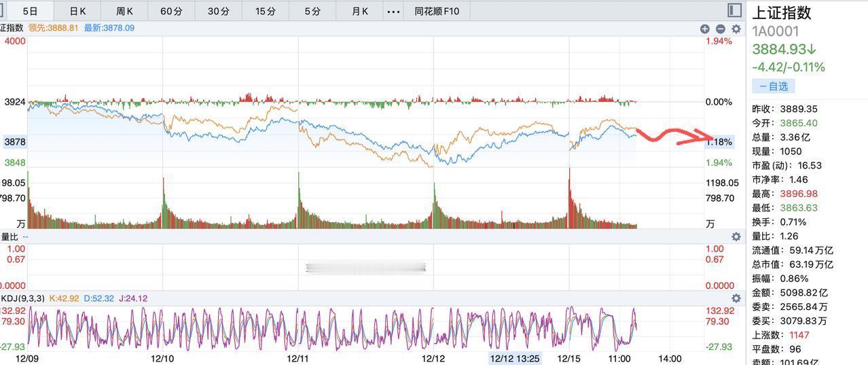Click the 振幅: 0.86% row
Screen dimensions: 868x365
[x=780, y=279]
